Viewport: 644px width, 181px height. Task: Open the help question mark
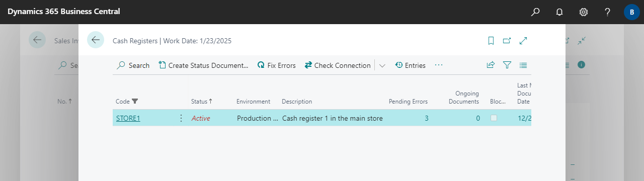608,12
